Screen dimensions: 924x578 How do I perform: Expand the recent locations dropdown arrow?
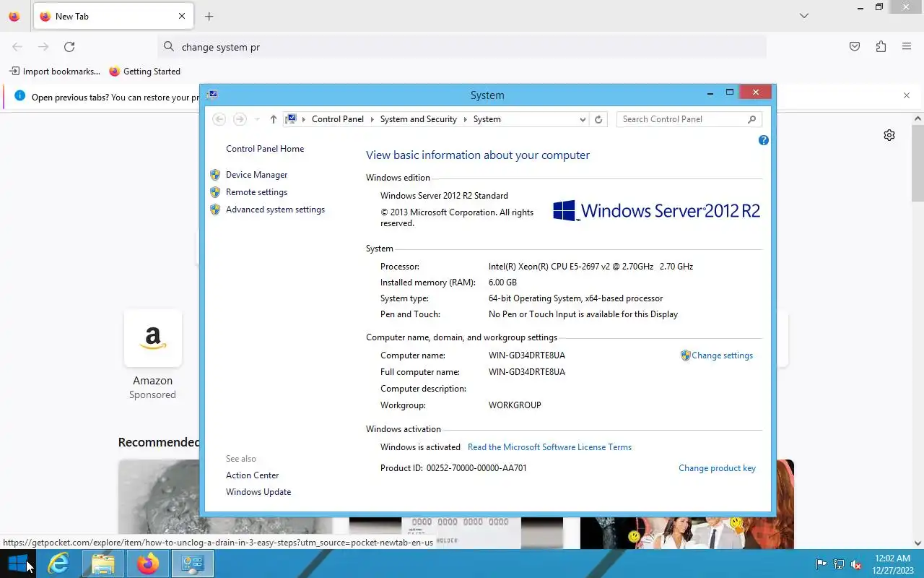[256, 119]
